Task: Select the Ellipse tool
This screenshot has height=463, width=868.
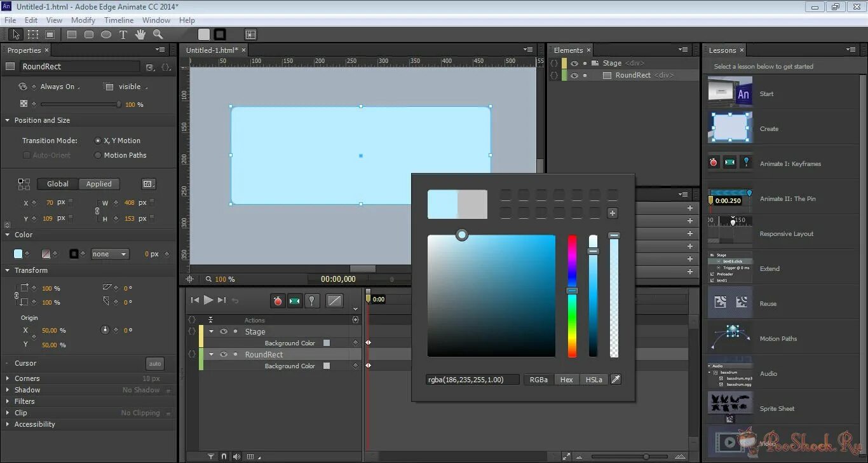Action: point(106,34)
